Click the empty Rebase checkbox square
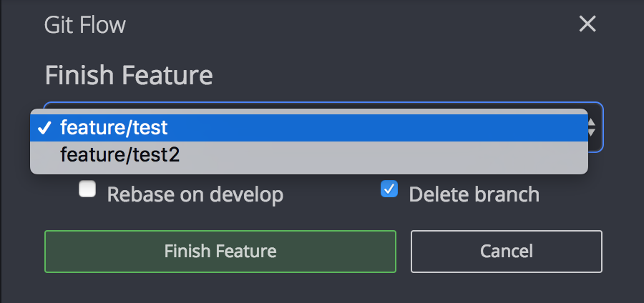 click(87, 189)
